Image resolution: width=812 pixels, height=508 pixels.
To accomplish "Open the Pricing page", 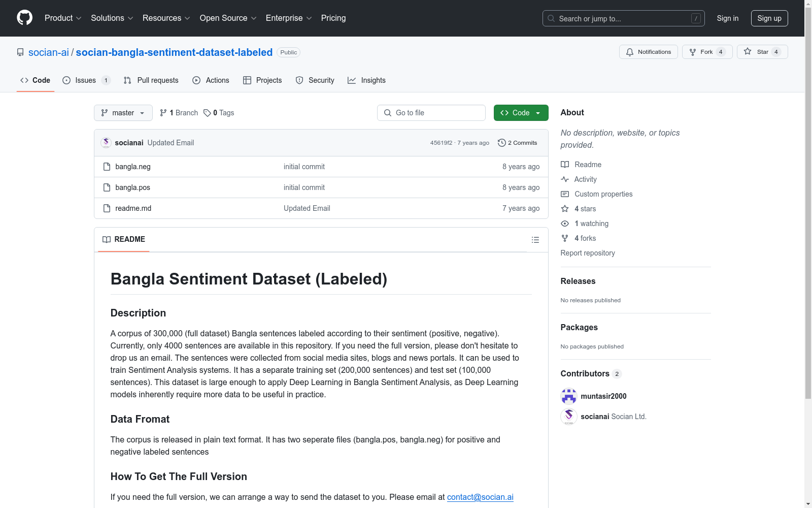I will click(333, 18).
